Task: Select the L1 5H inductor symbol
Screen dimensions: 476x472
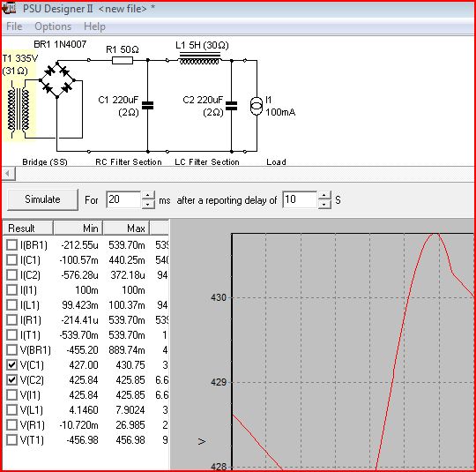Action: [x=199, y=58]
